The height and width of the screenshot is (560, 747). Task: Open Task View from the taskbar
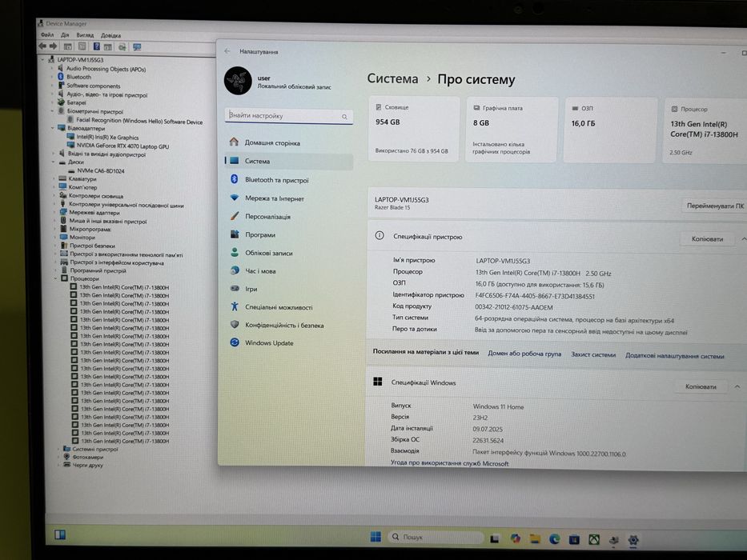[495, 538]
